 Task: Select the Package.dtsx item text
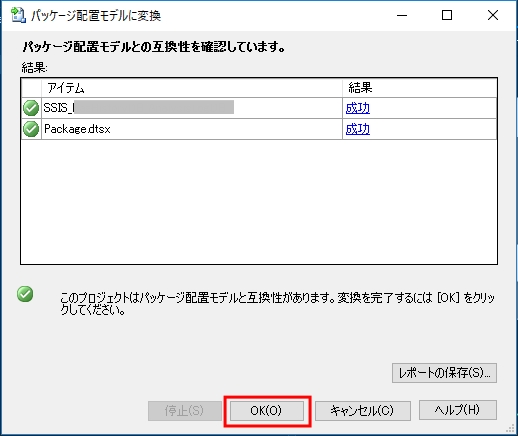(77, 129)
